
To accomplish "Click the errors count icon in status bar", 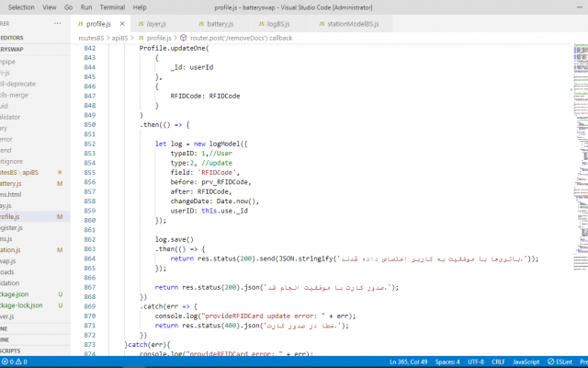I will pyautogui.click(x=5, y=362).
